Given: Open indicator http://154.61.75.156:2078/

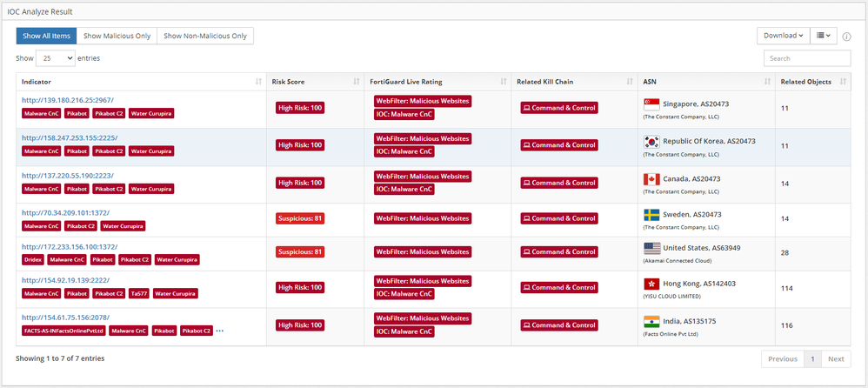Looking at the screenshot, I should pos(66,318).
